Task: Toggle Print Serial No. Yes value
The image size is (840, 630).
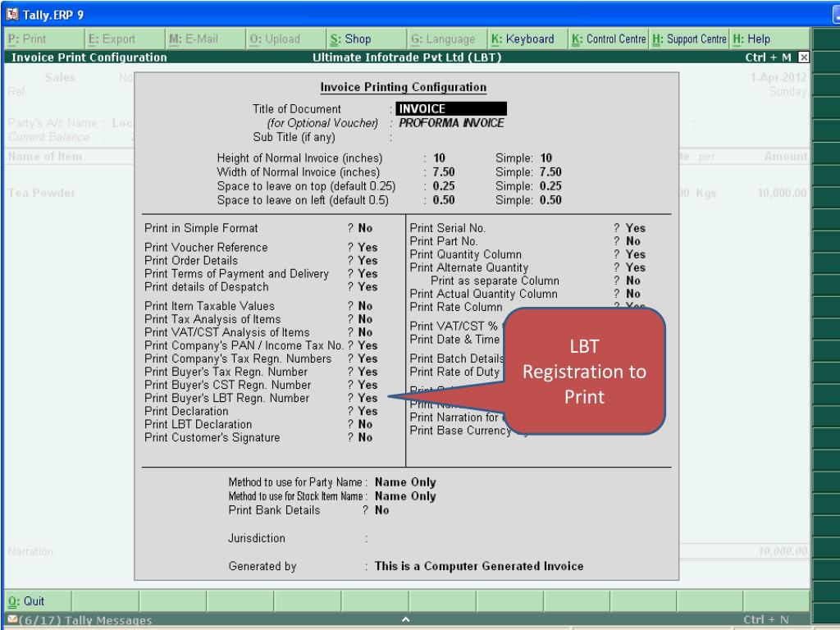Action: [636, 228]
